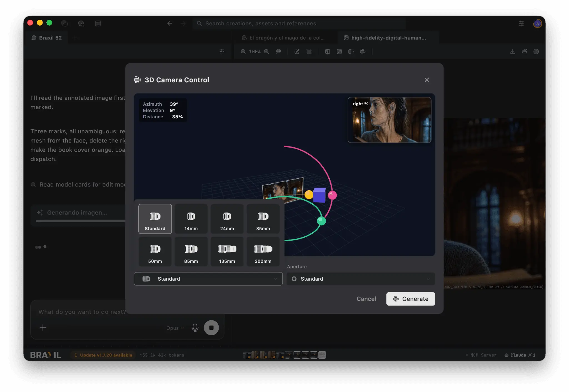
Task: Select the annotate edit pencil tool
Action: 297,52
